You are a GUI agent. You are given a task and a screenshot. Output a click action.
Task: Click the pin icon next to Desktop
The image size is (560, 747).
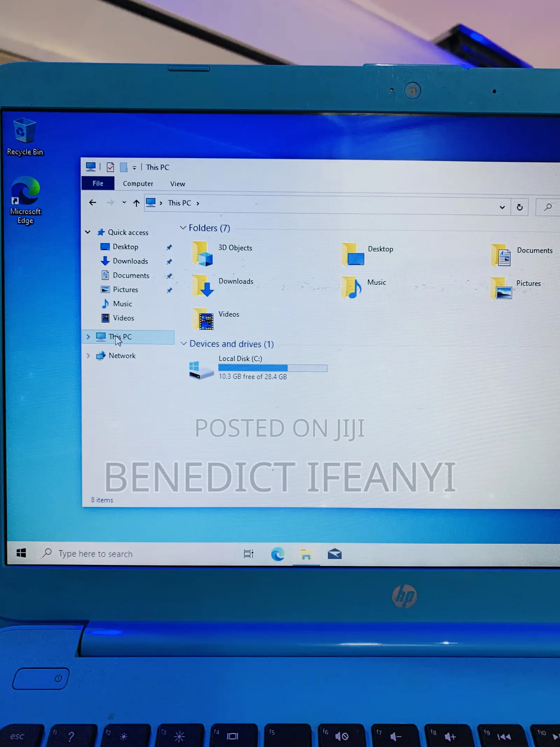pos(169,247)
